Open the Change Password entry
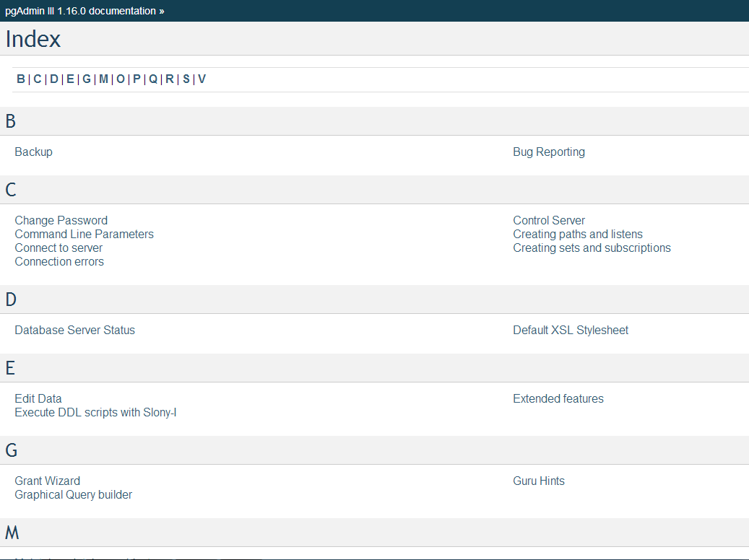This screenshot has height=560, width=749. tap(61, 221)
